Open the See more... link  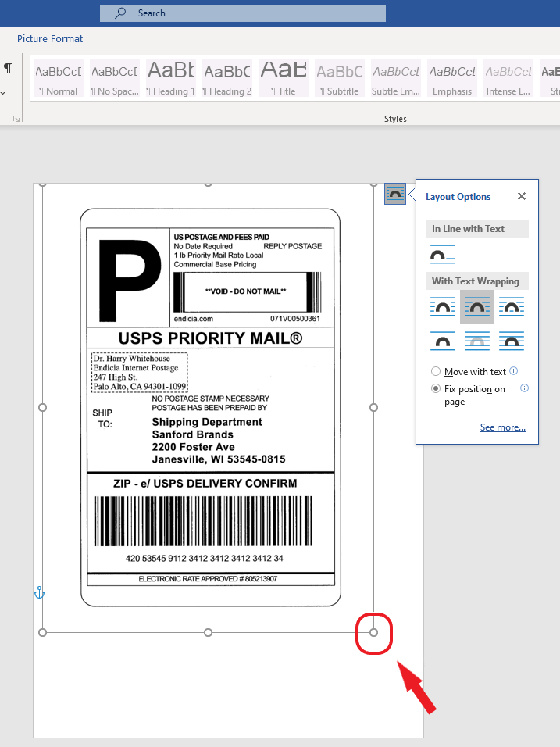pyautogui.click(x=502, y=427)
